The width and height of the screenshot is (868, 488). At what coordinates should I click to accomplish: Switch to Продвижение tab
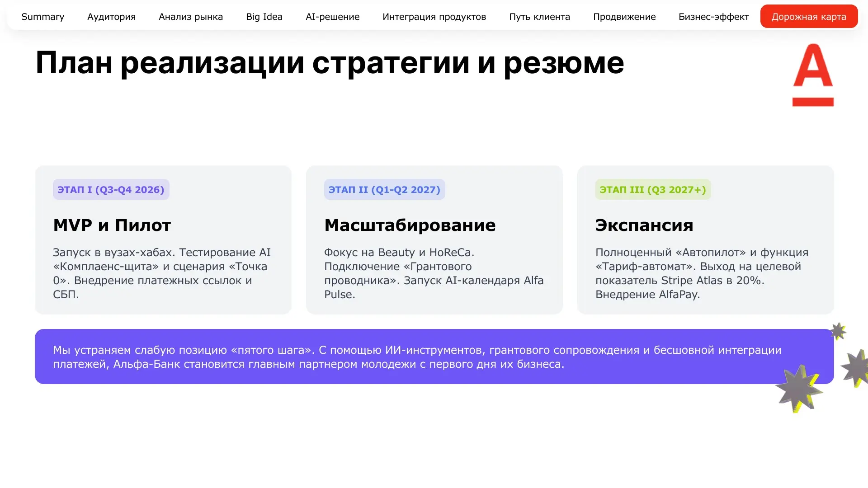624,17
